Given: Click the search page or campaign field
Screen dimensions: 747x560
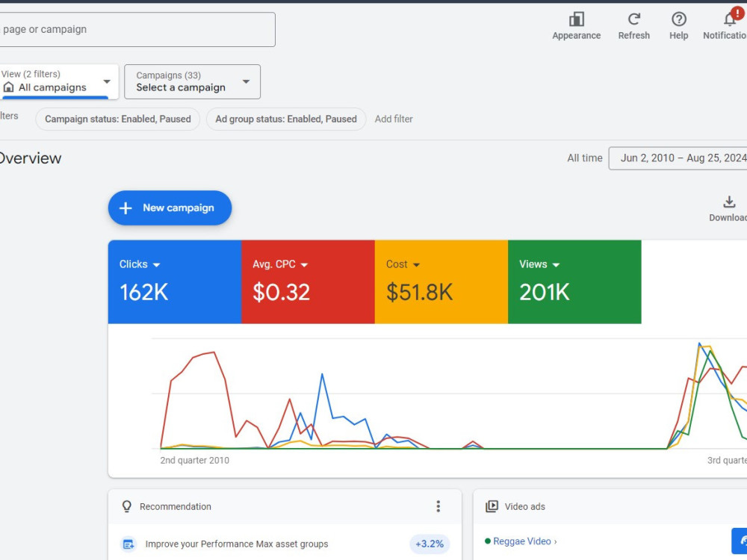Looking at the screenshot, I should pyautogui.click(x=137, y=30).
